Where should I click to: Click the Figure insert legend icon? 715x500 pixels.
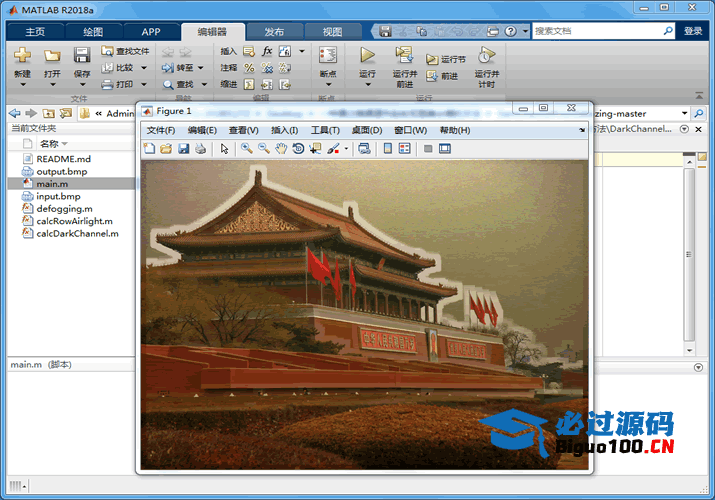tap(404, 148)
